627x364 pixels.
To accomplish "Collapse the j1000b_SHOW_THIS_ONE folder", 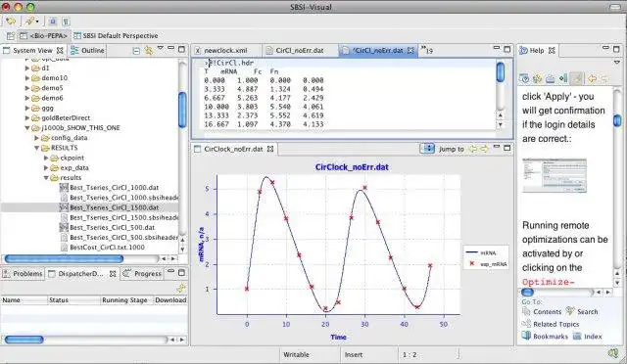I will (27, 128).
